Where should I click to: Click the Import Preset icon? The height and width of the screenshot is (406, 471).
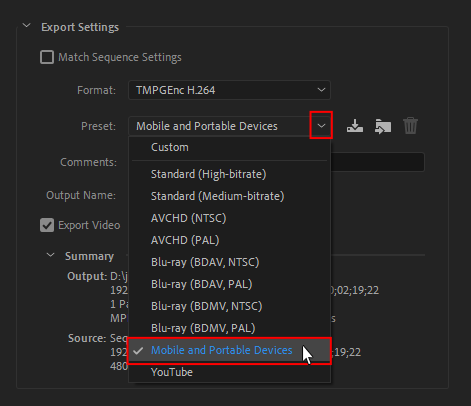[x=383, y=126]
